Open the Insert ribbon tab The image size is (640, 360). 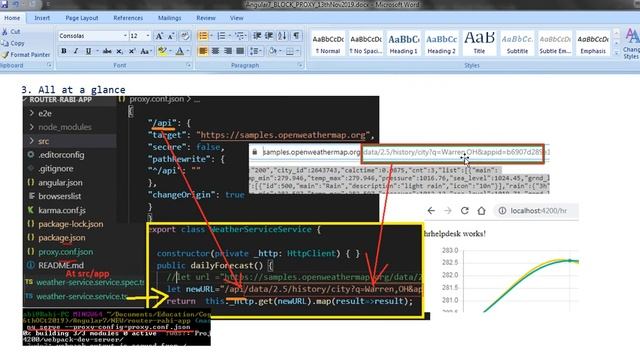(x=42, y=18)
